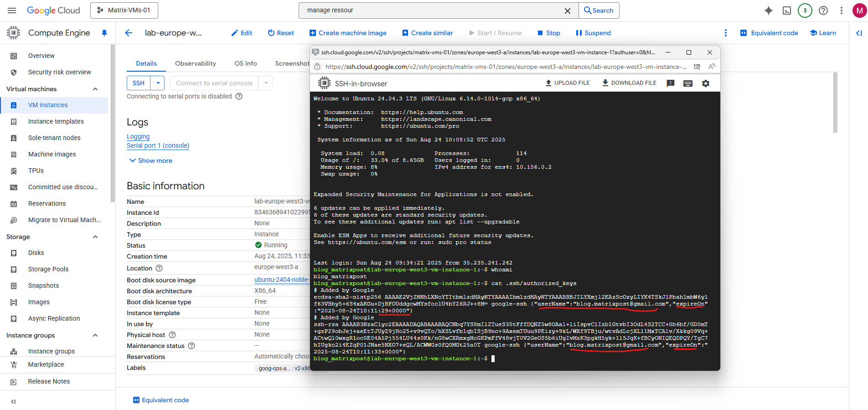Image resolution: width=868 pixels, height=410 pixels.
Task: Open the SSH options dropdown arrow
Action: 158,83
